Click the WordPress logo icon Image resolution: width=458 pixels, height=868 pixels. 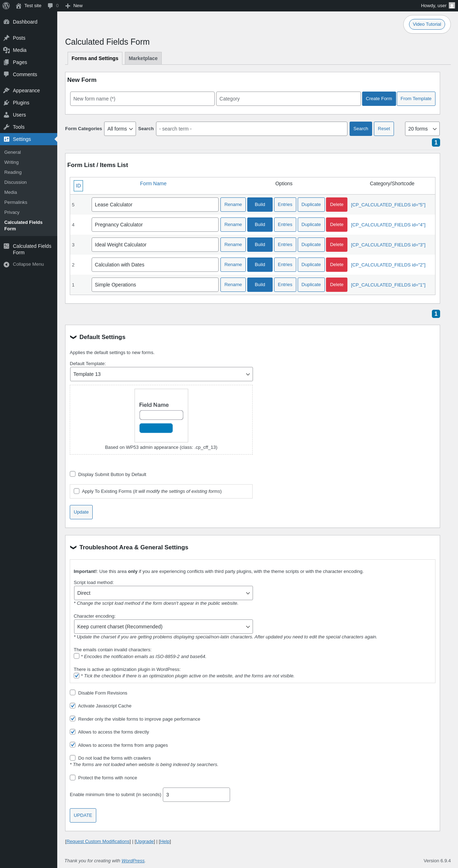click(6, 6)
